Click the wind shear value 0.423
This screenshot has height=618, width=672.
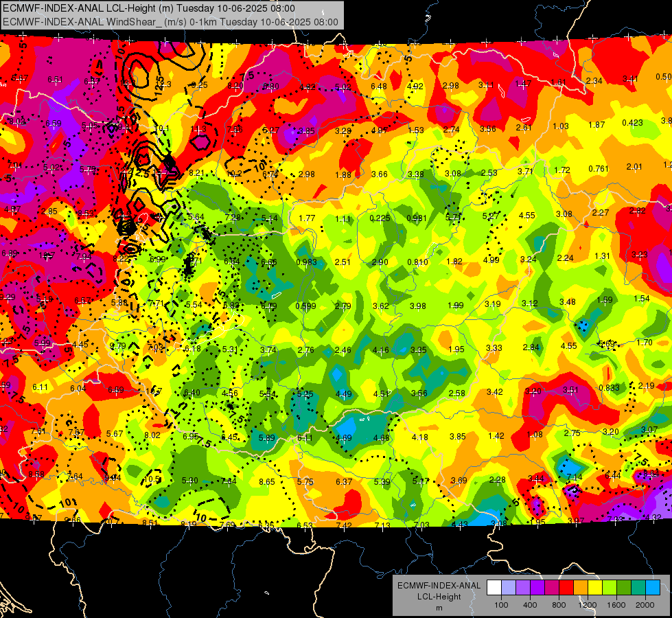(x=633, y=123)
